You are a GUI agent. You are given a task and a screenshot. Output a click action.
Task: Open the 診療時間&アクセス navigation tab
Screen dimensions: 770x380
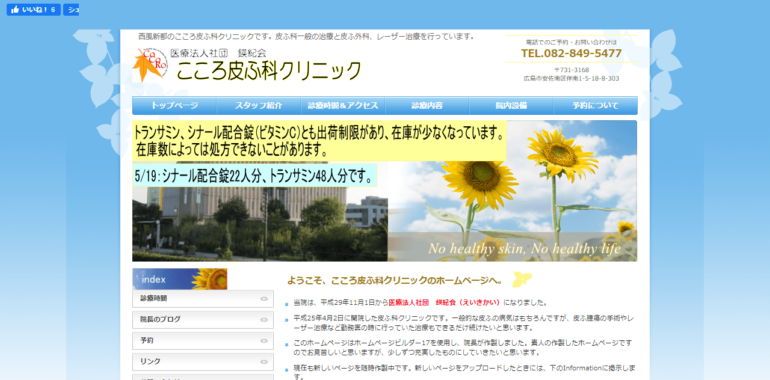click(x=343, y=106)
